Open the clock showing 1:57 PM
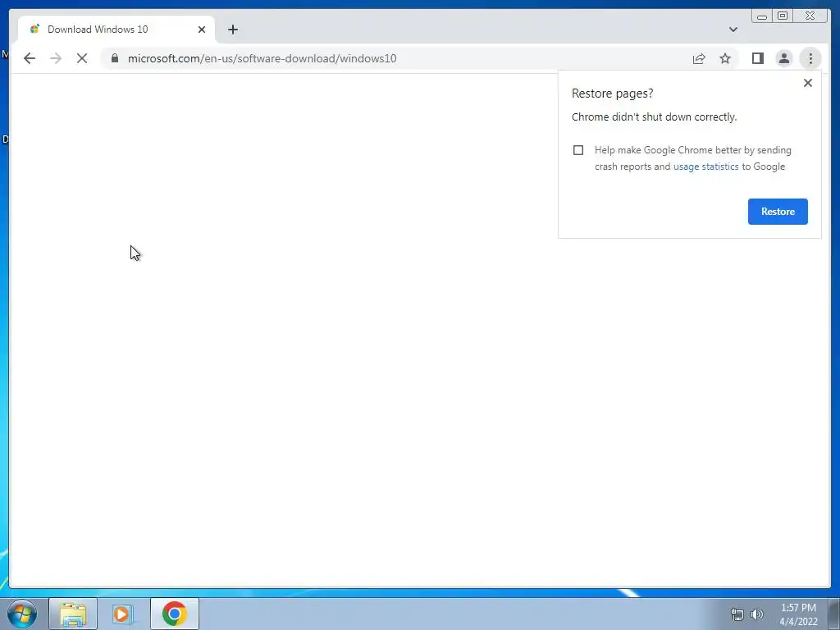Image resolution: width=840 pixels, height=630 pixels. [x=798, y=614]
